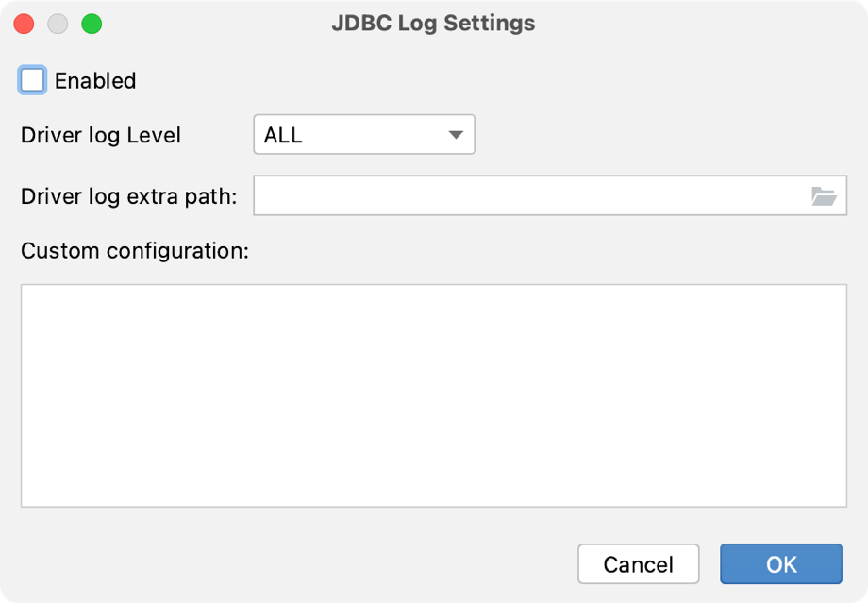Click the green zoom window button
The image size is (868, 603).
(91, 23)
